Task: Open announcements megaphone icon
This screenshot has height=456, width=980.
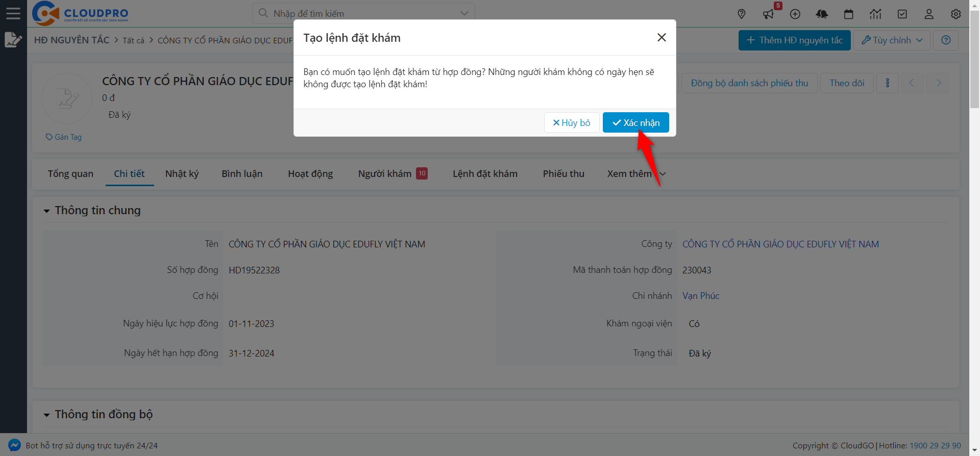Action: pos(768,14)
